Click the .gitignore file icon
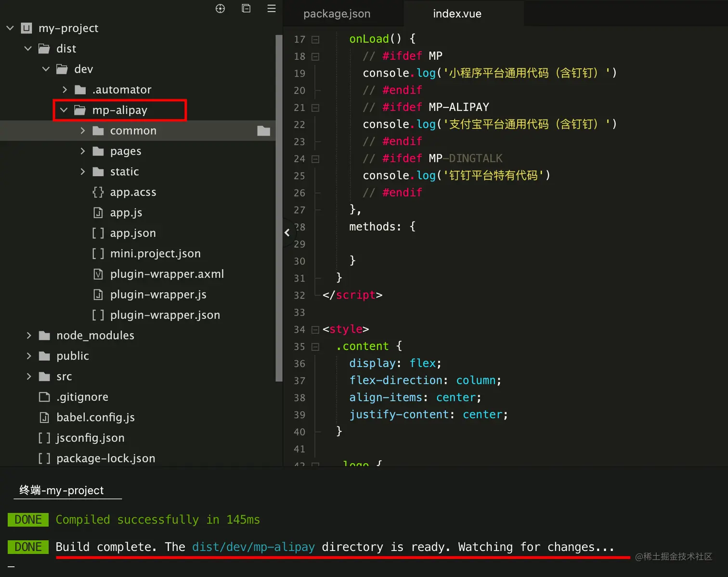The image size is (728, 577). click(44, 397)
